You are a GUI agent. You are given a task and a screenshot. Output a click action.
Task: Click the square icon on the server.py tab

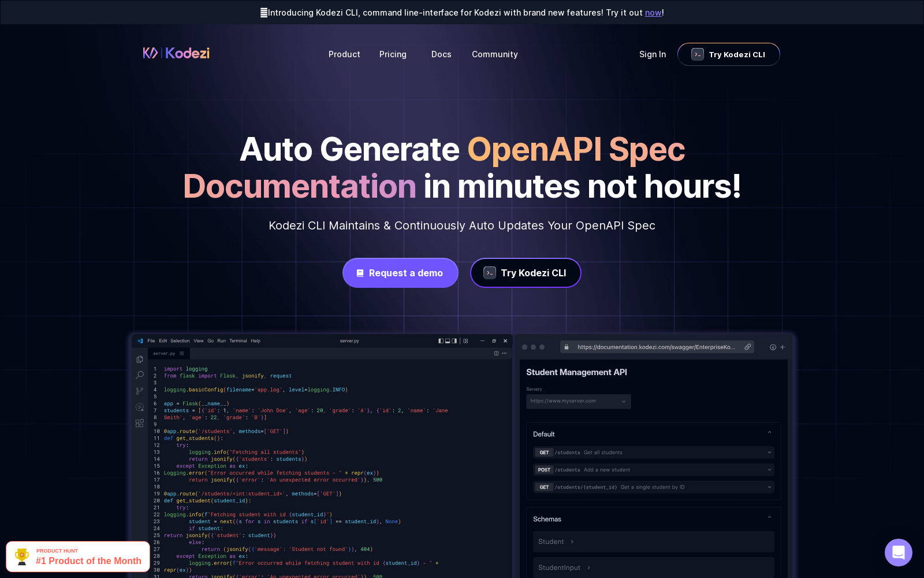[x=182, y=353]
